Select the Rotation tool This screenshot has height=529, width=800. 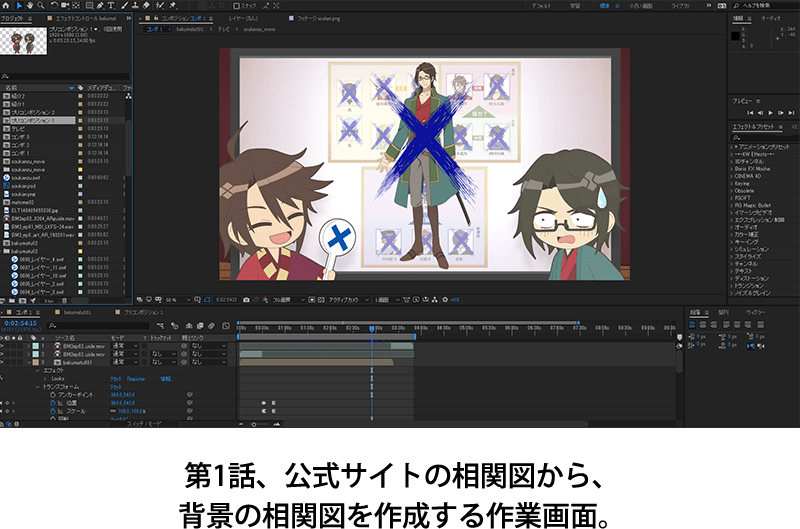54,5
